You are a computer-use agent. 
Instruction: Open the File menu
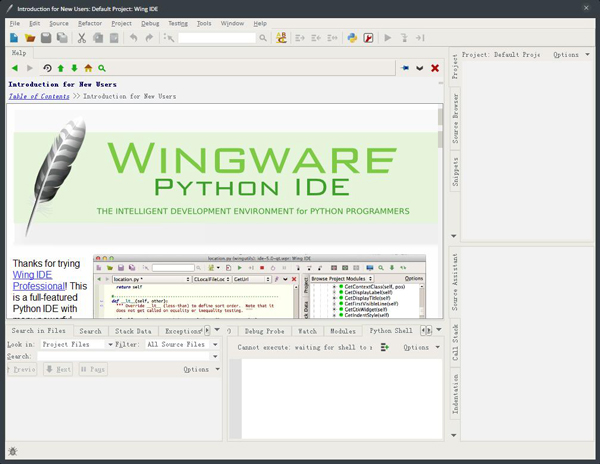point(15,23)
